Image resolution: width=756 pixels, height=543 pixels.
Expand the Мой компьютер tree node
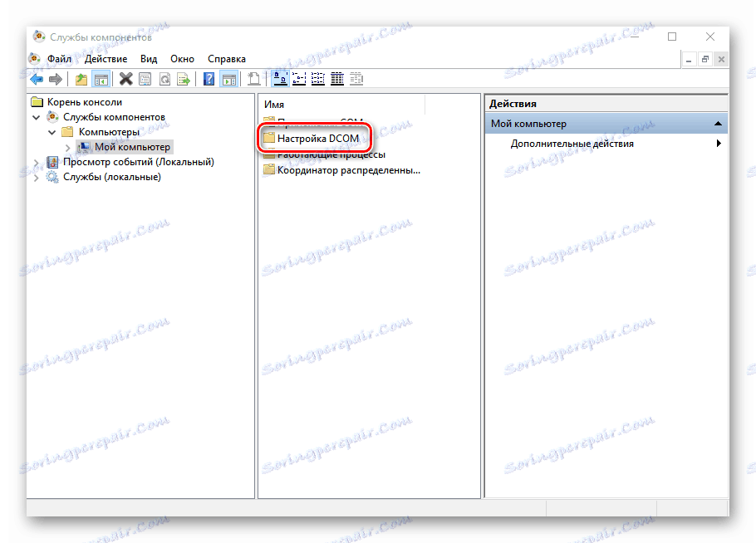tap(67, 148)
